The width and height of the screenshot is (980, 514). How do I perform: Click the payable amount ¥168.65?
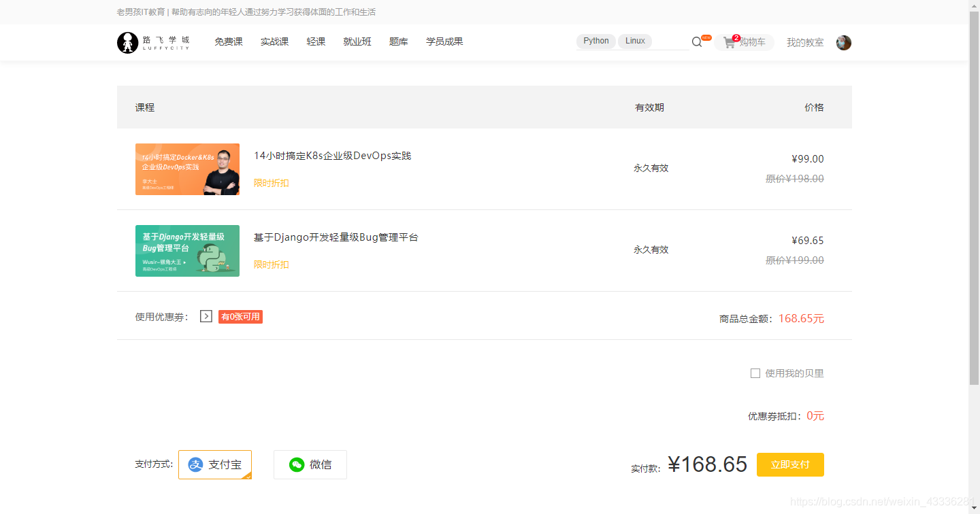pyautogui.click(x=708, y=464)
